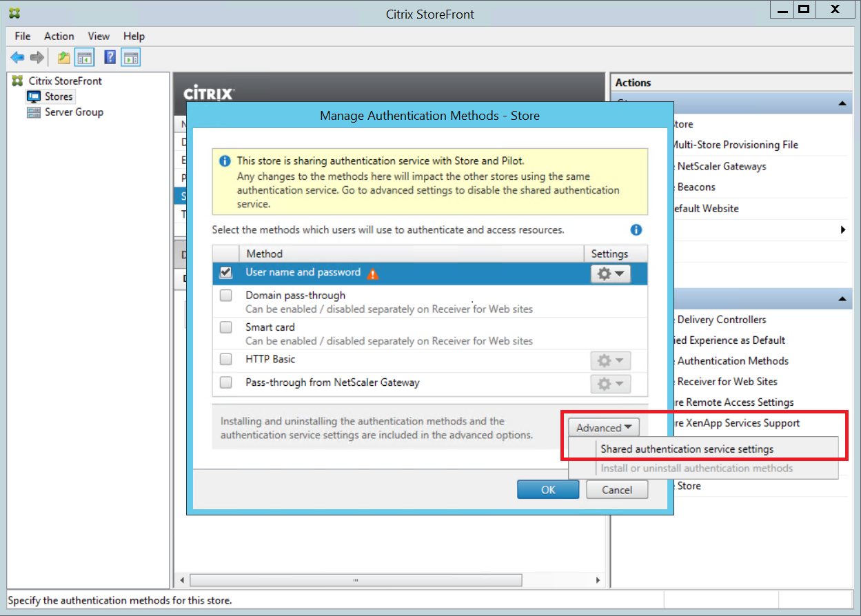Toggle the Show/Hide Console Tree icon

[84, 58]
